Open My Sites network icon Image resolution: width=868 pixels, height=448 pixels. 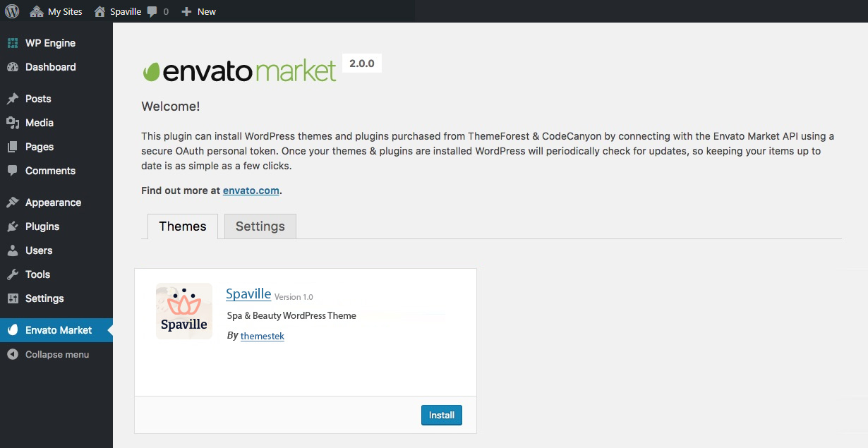37,11
